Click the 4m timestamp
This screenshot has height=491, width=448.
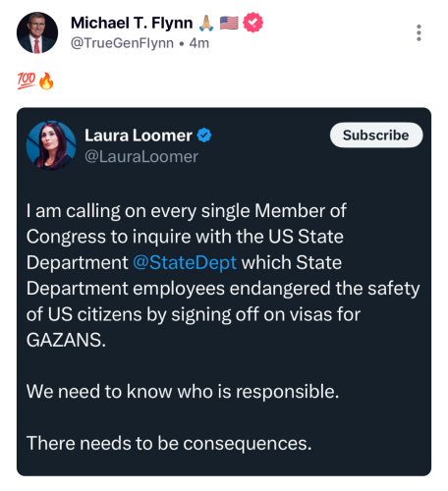click(x=199, y=43)
